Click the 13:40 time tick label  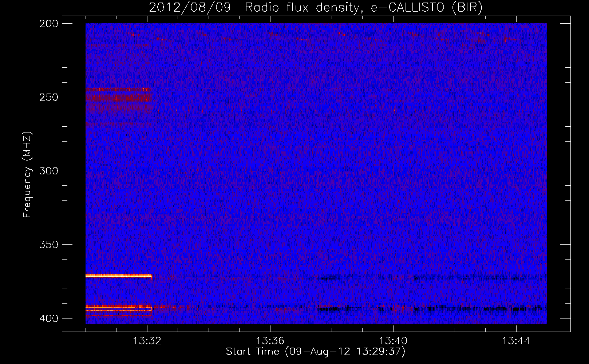pyautogui.click(x=393, y=341)
